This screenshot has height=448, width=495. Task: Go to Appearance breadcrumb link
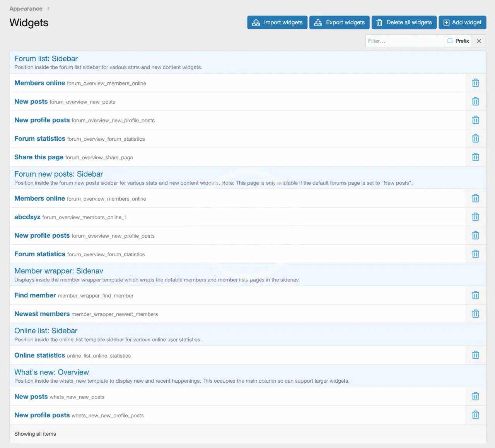26,9
